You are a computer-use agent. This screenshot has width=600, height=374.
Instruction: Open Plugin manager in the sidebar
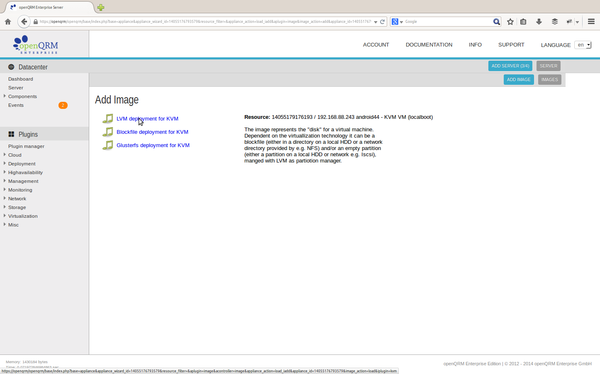(x=26, y=146)
